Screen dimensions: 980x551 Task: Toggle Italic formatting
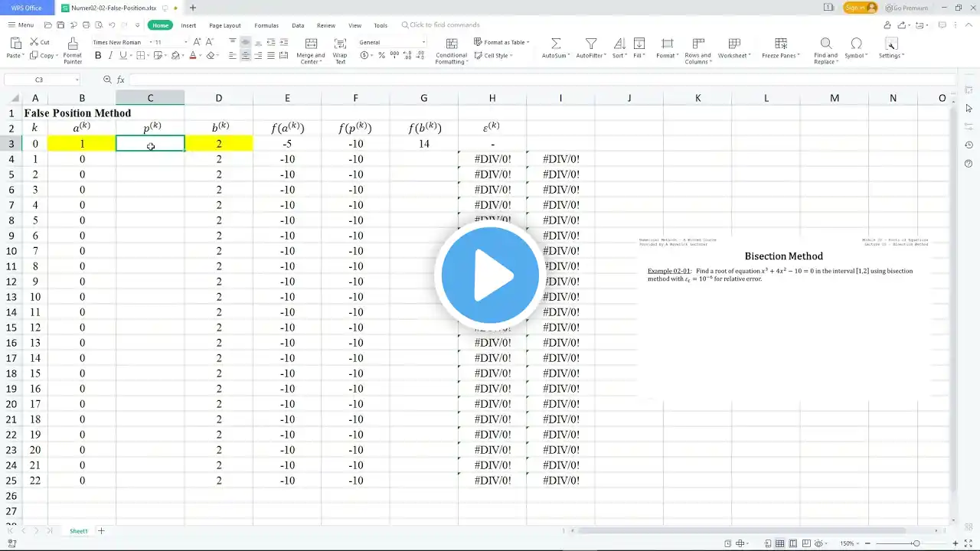pyautogui.click(x=110, y=55)
